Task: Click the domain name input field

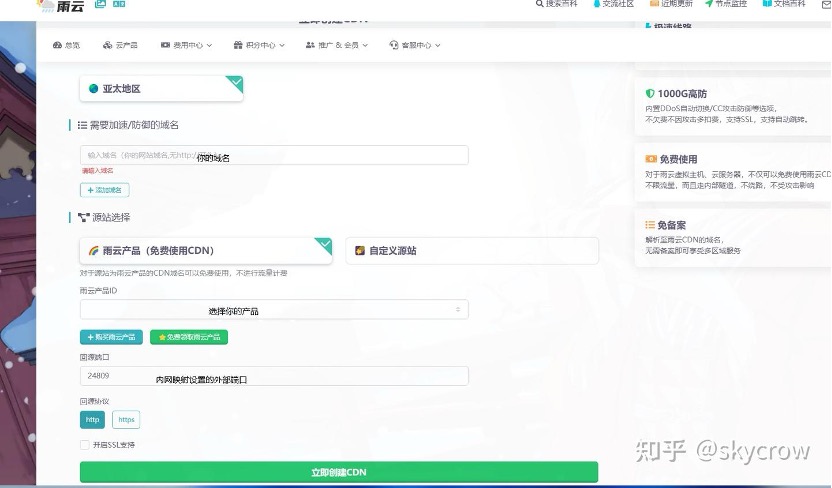Action: [274, 155]
